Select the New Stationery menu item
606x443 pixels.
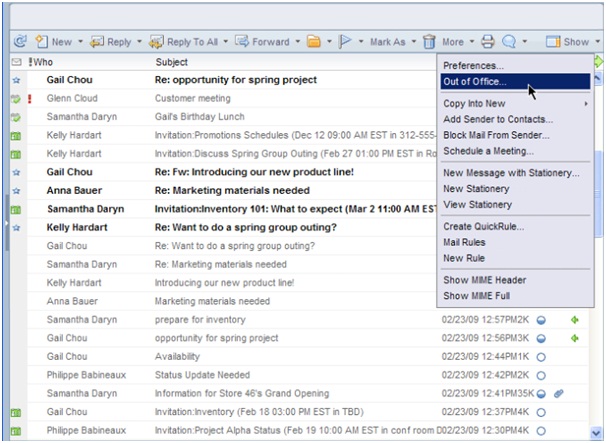coord(515,189)
